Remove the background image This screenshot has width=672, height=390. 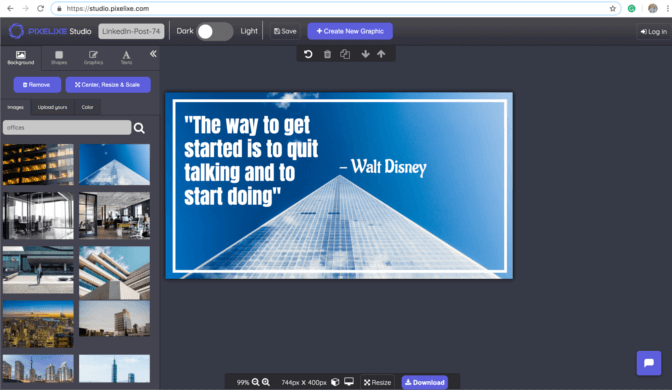37,85
